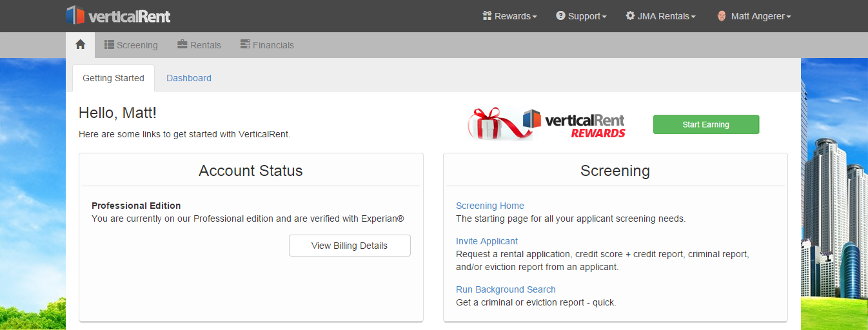Click the Professional Edition label
The width and height of the screenshot is (868, 330).
(x=136, y=206)
